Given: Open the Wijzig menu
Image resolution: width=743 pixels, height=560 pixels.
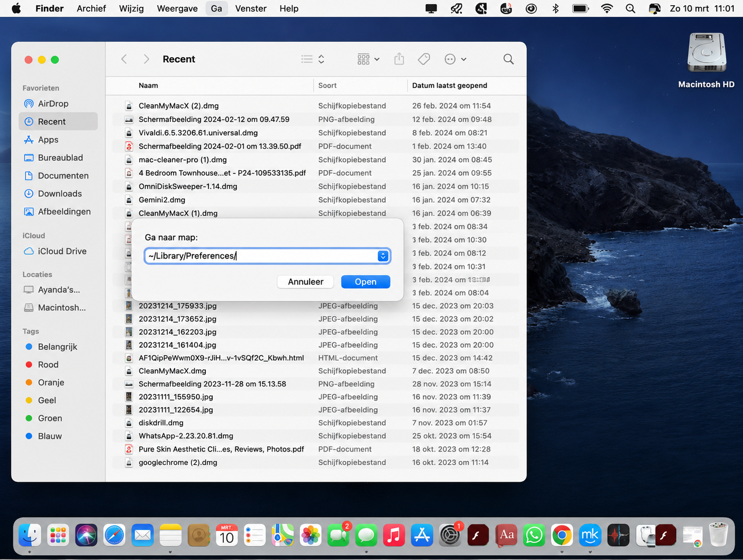Looking at the screenshot, I should point(131,8).
